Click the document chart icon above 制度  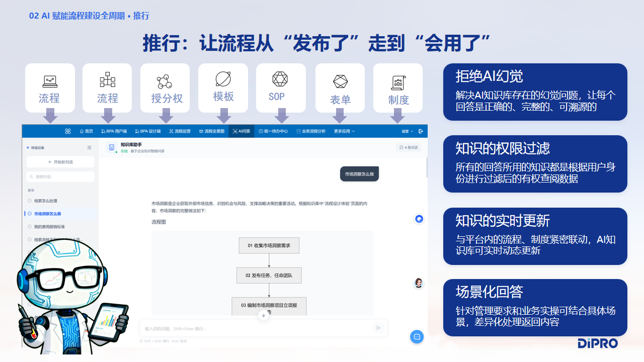tap(398, 82)
